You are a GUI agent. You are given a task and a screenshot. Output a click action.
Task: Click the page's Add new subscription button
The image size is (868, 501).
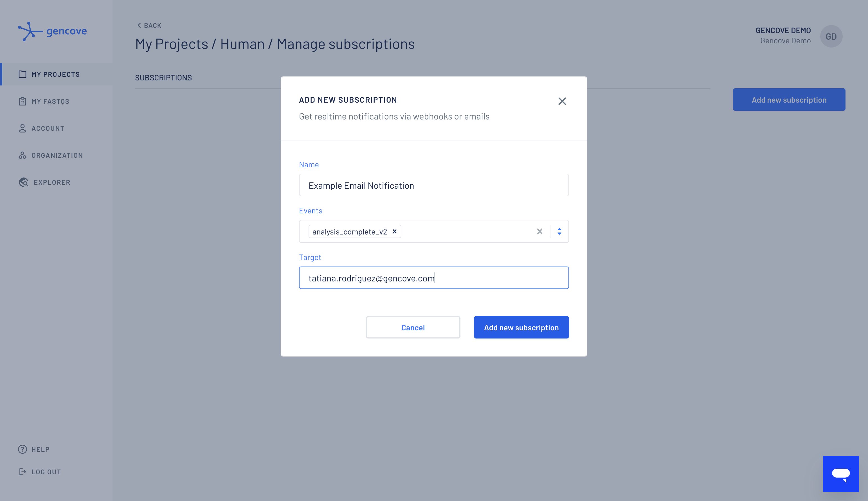pos(789,100)
